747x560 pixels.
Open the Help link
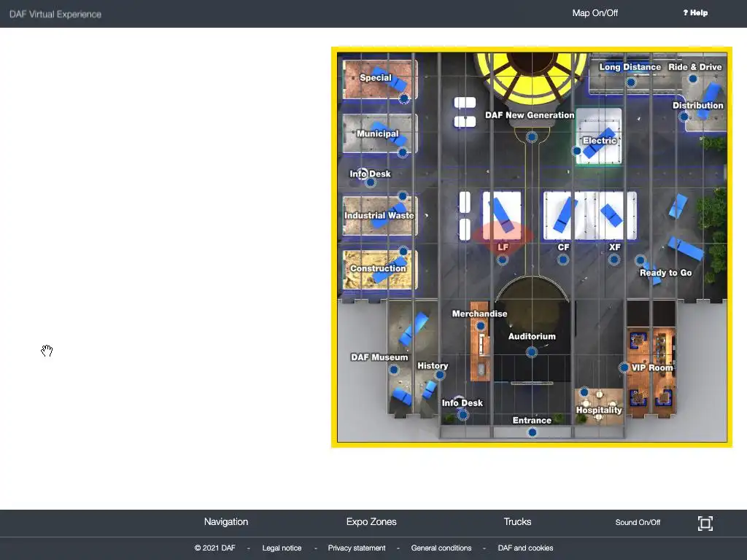click(695, 13)
